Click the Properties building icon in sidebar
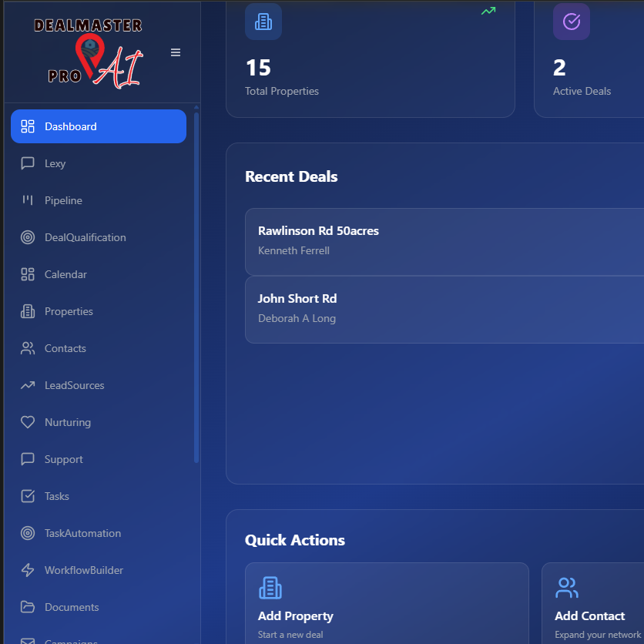 click(x=28, y=311)
